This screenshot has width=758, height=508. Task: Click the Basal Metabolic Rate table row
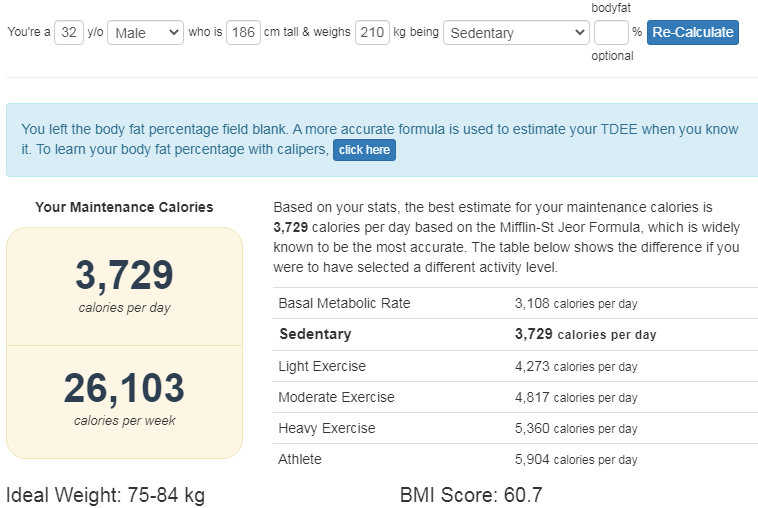pos(515,303)
